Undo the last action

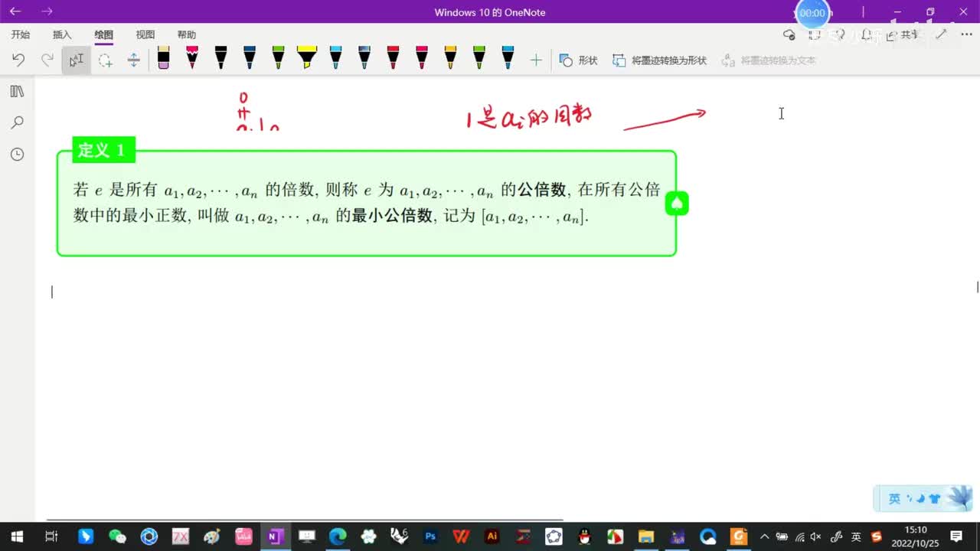coord(18,60)
